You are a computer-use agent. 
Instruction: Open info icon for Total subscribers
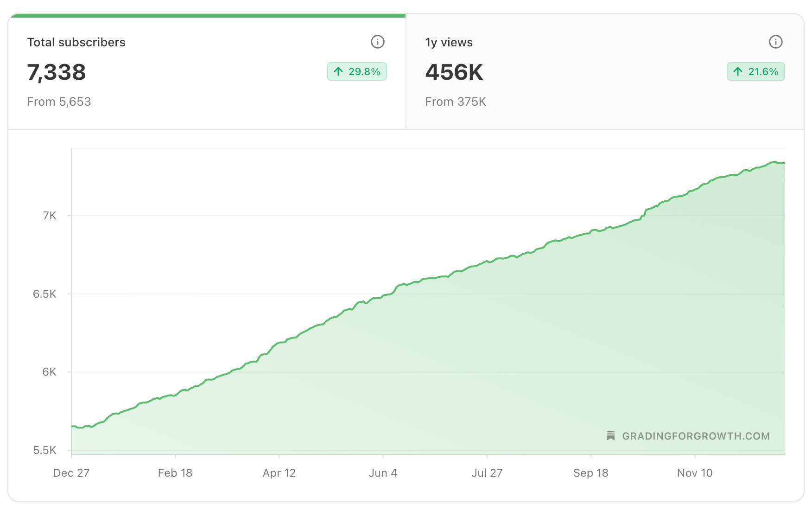(378, 42)
